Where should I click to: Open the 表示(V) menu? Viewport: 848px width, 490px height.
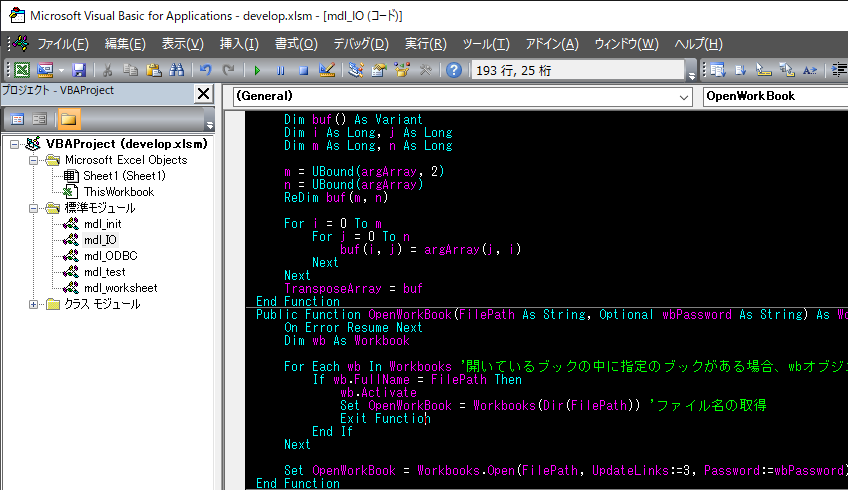click(x=183, y=44)
